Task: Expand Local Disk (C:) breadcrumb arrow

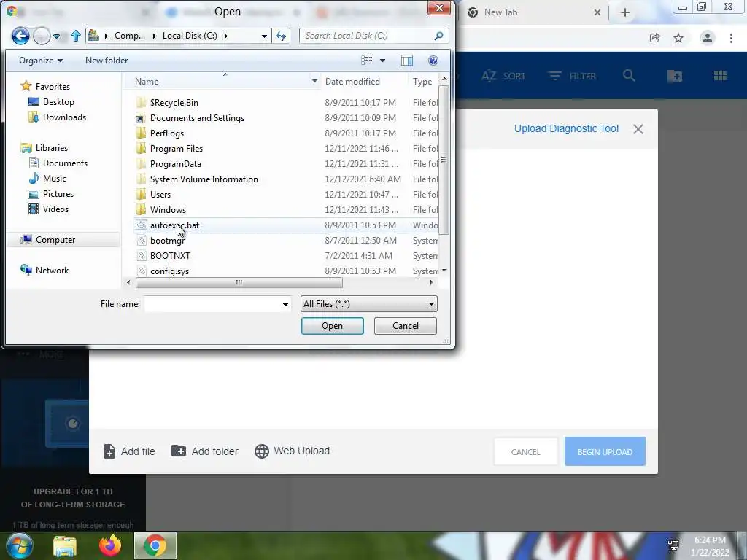Action: [x=226, y=36]
